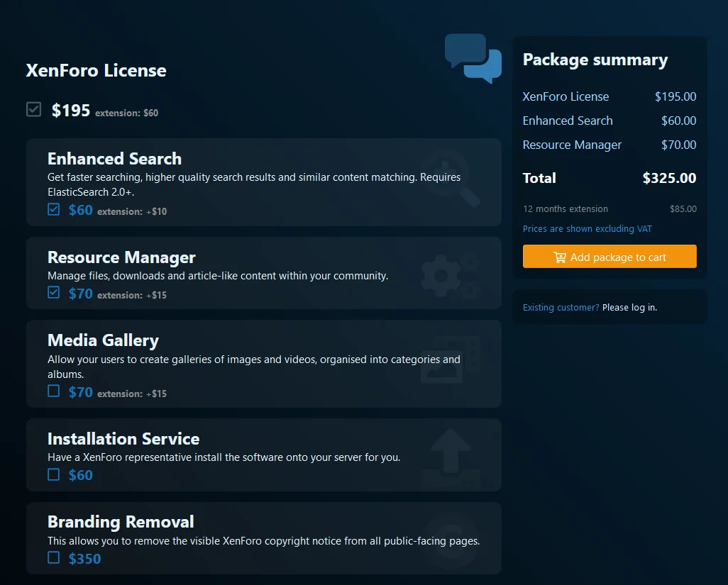Click the Resource Manager 'extension: +$15' note
Viewport: 728px width, 585px height.
pyautogui.click(x=132, y=295)
